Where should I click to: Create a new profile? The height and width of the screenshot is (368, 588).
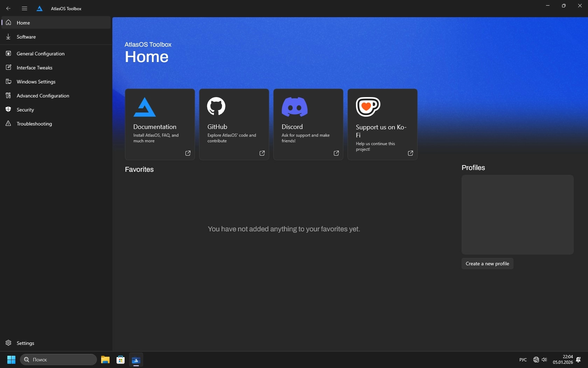[487, 264]
